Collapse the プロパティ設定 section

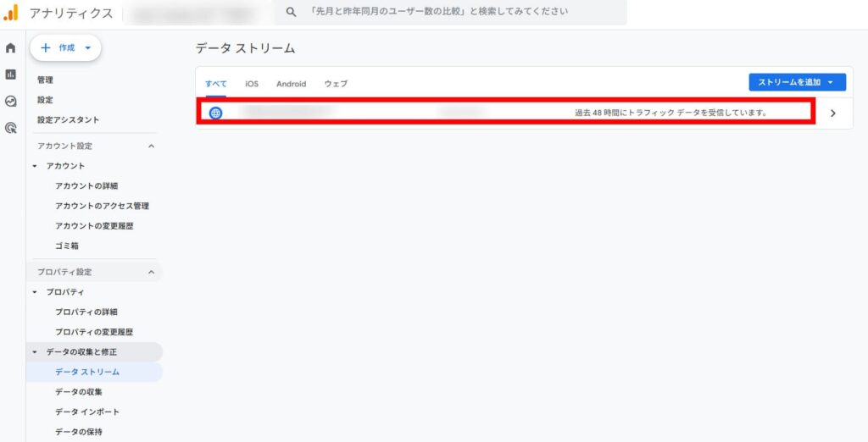152,272
